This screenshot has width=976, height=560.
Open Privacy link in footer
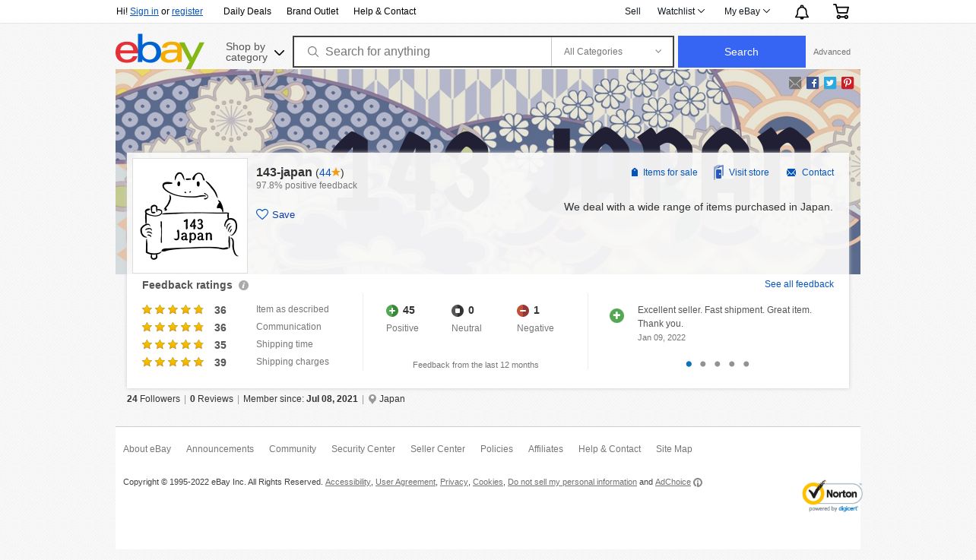click(454, 482)
